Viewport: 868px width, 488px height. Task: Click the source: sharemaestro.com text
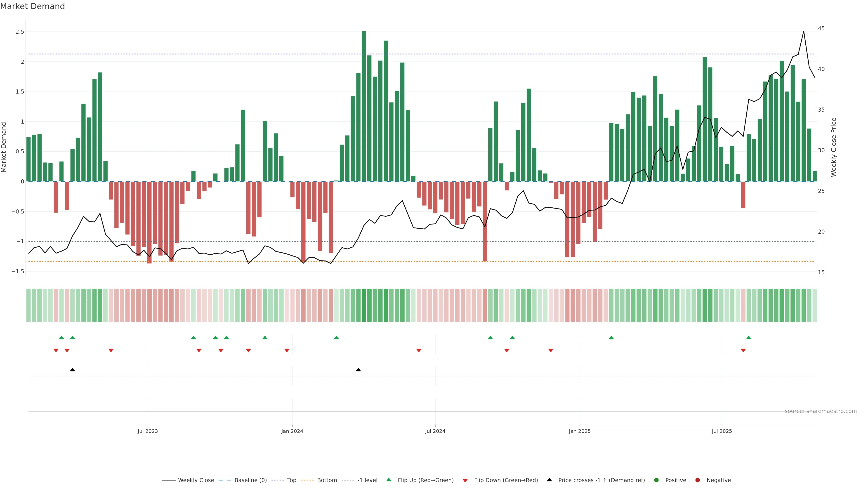[821, 411]
